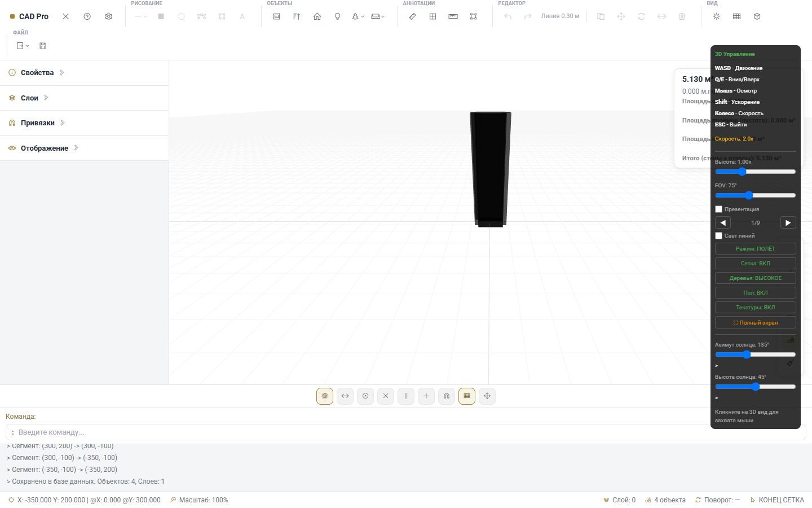Switch view with the 3D cube icon
This screenshot has width=812, height=508.
757,16
